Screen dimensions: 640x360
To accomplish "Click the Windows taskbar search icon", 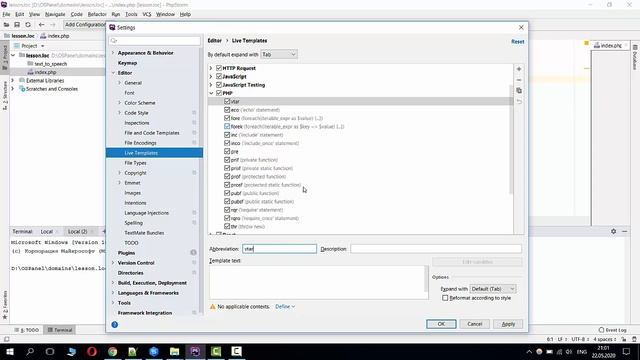I will (30, 351).
